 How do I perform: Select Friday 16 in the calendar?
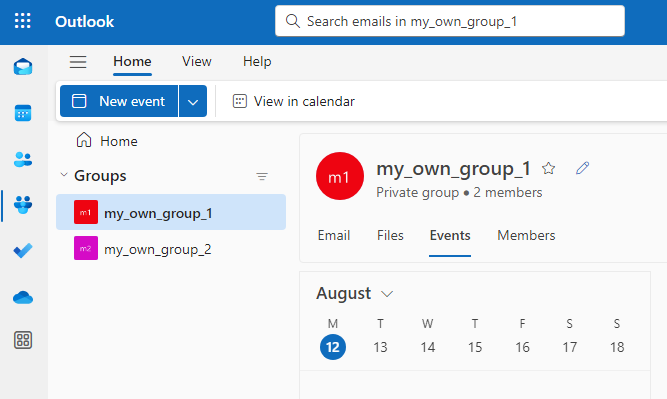tap(522, 347)
